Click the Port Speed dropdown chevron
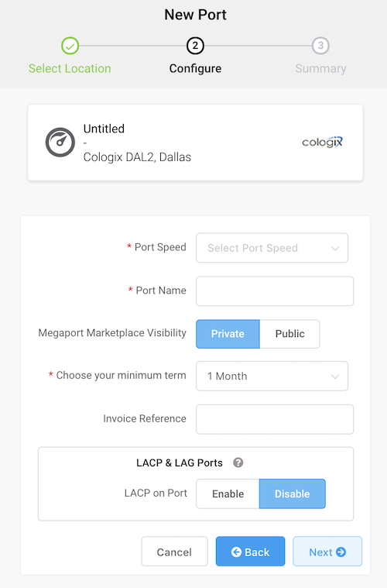Image resolution: width=387 pixels, height=588 pixels. [335, 248]
